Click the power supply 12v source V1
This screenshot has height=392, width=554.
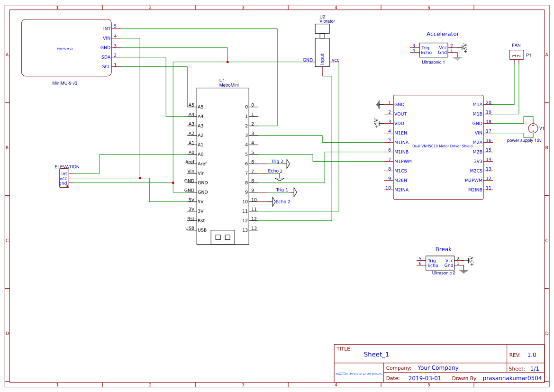533,128
